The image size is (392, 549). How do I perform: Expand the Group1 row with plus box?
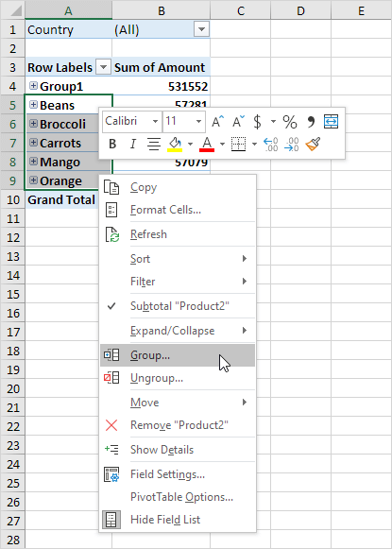(34, 86)
